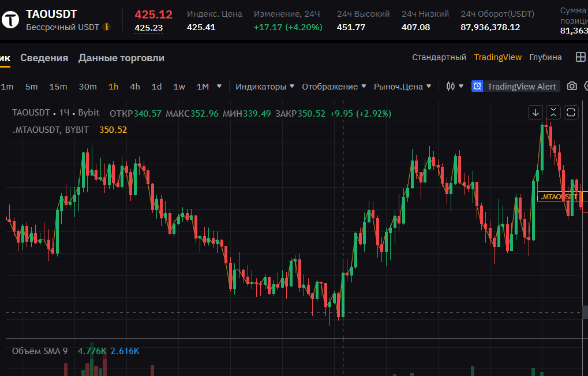
Task: Click the SMA value 2.616K
Action: pos(125,351)
